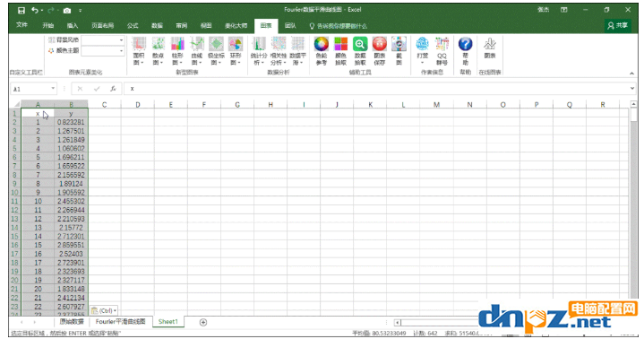This screenshot has width=644, height=339.
Task: Open the 环形图 ring chart menu
Action: (x=236, y=51)
